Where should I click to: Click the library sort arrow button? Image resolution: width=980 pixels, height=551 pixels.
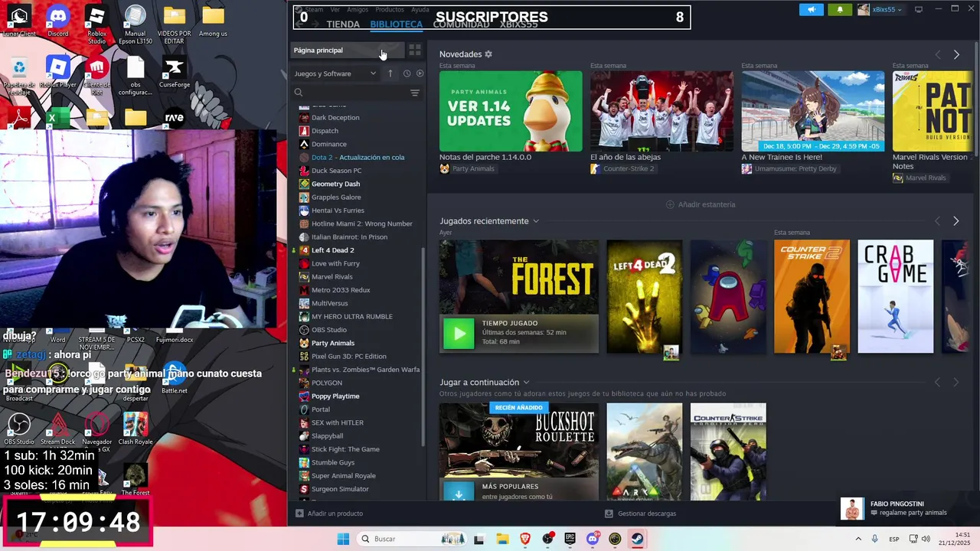390,73
